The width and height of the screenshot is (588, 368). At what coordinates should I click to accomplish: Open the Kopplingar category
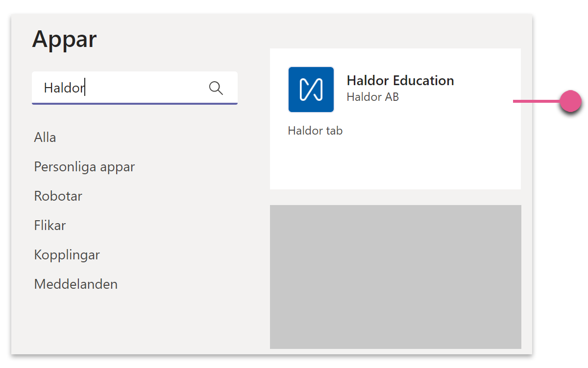pos(67,255)
